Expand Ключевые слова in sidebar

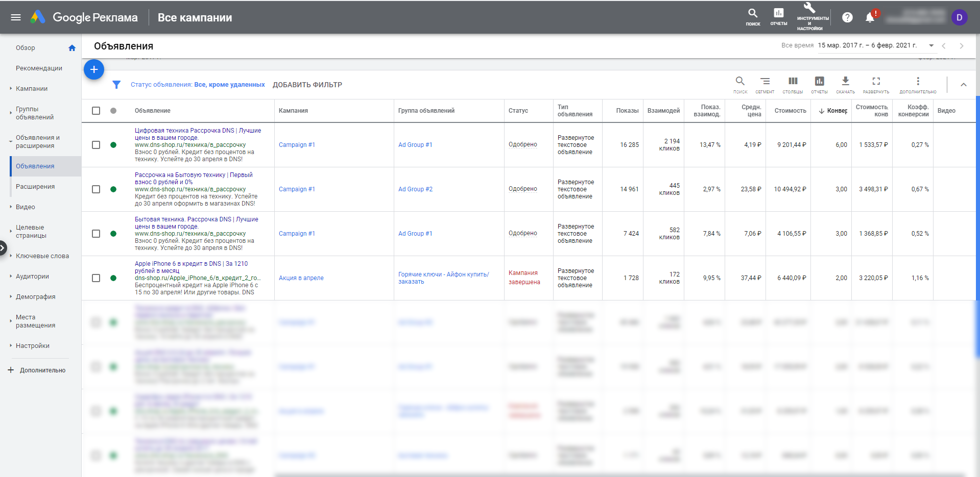(x=11, y=256)
